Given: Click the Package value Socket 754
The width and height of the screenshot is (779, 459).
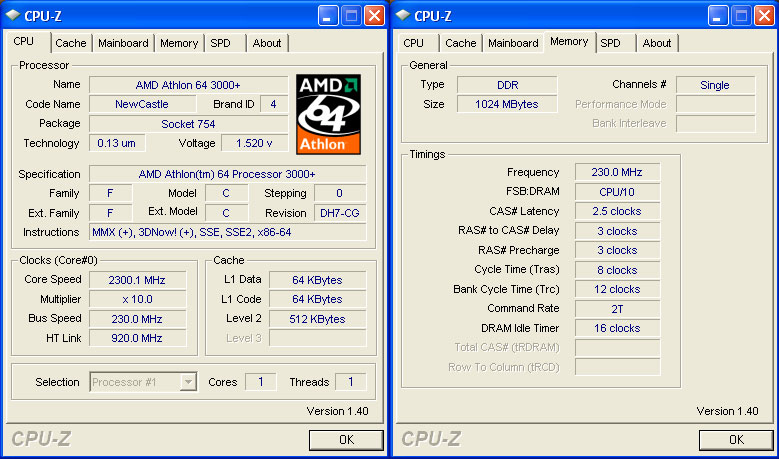Looking at the screenshot, I should click(188, 124).
